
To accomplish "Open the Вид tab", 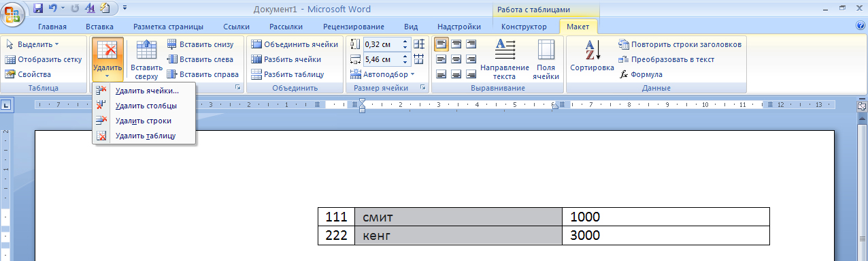I will (x=411, y=27).
